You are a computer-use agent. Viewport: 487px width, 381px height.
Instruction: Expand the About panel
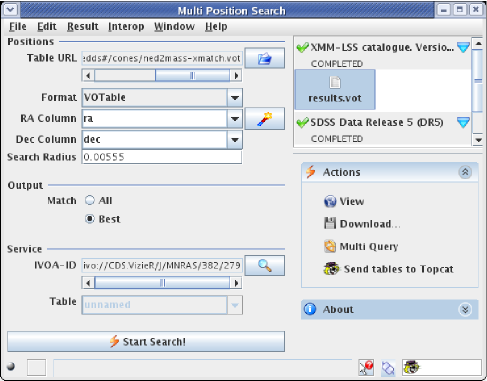[465, 309]
